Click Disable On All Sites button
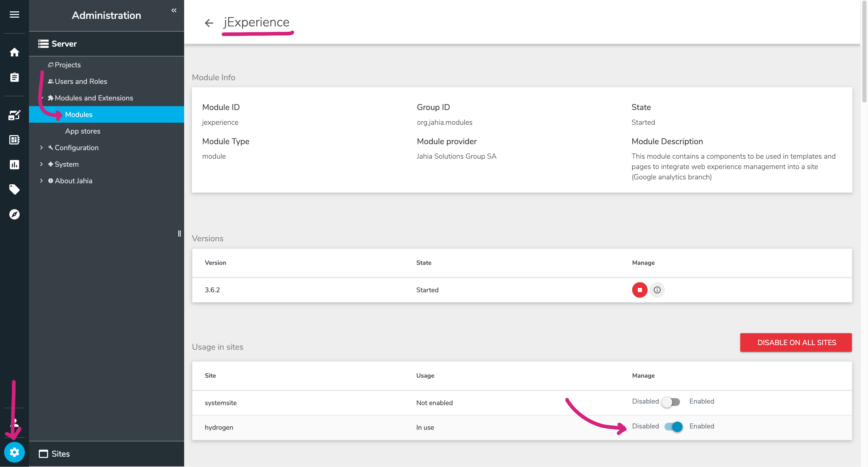This screenshot has width=868, height=467. (796, 342)
